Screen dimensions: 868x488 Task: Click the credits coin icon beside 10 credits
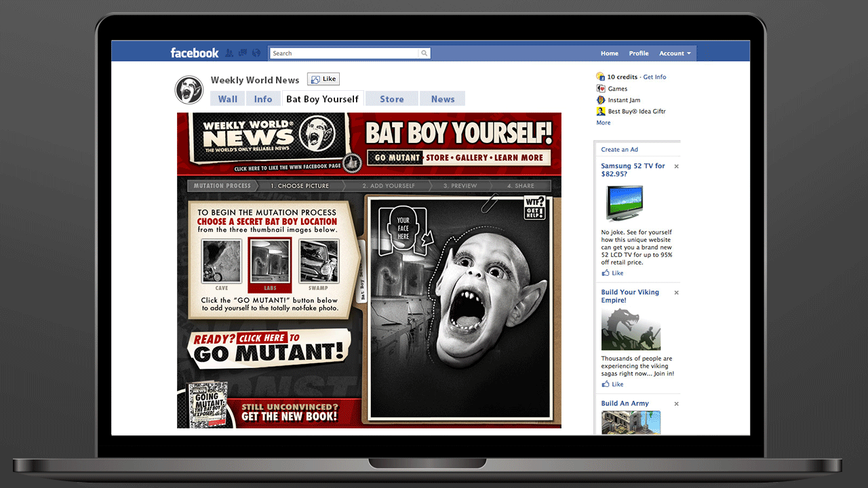tap(600, 77)
